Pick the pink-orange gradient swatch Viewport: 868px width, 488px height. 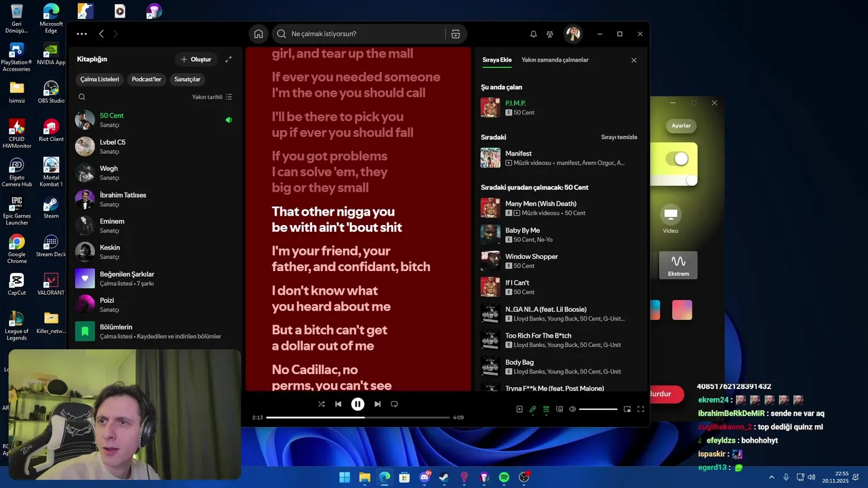[682, 310]
